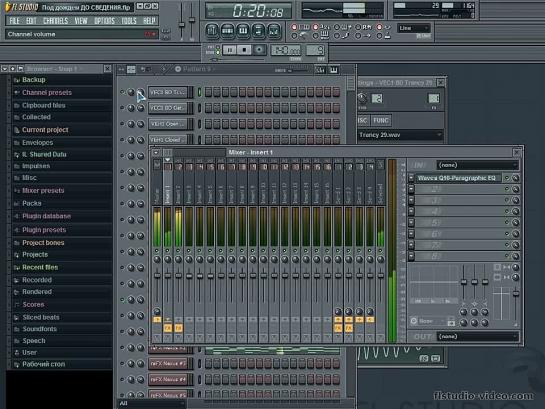
Task: Click mix level knob of effect slot 3
Action: 515,200
